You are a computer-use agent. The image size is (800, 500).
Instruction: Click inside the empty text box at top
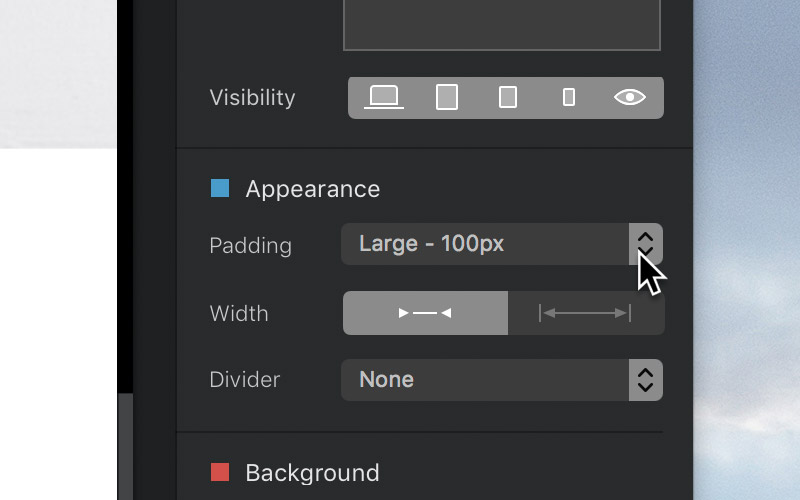(502, 24)
